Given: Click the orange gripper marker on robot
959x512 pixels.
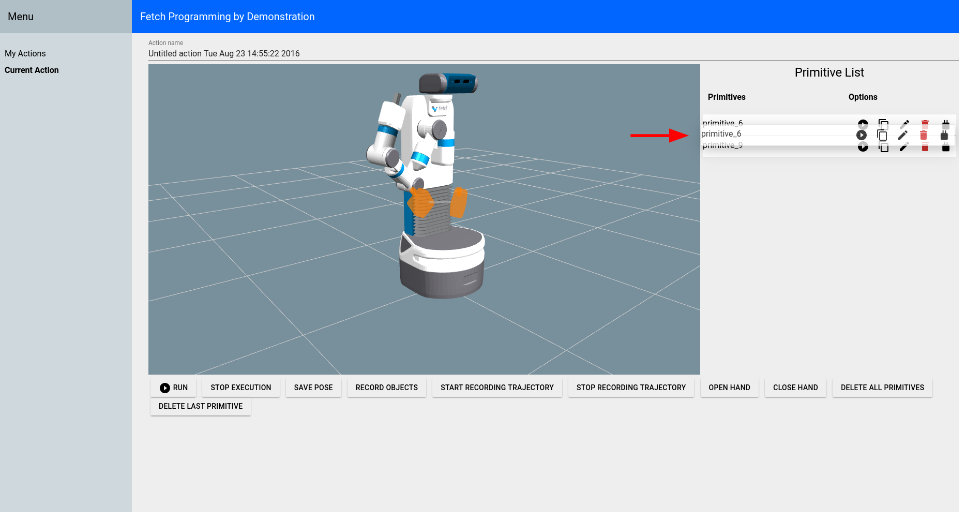Looking at the screenshot, I should [422, 203].
